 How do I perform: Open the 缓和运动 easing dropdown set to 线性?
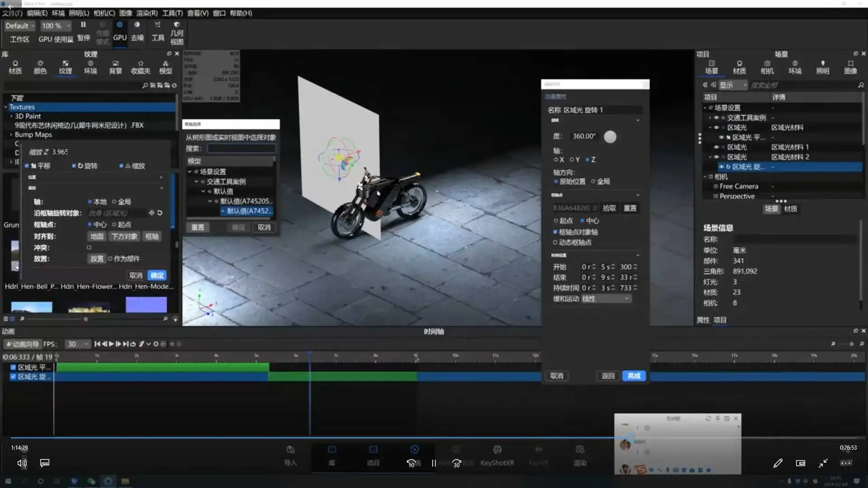[x=606, y=298]
